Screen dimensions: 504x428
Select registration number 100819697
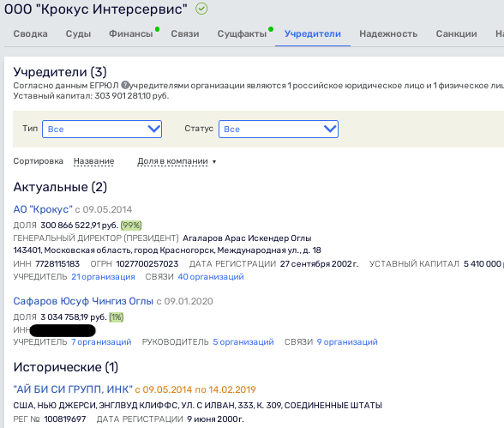[x=65, y=419]
